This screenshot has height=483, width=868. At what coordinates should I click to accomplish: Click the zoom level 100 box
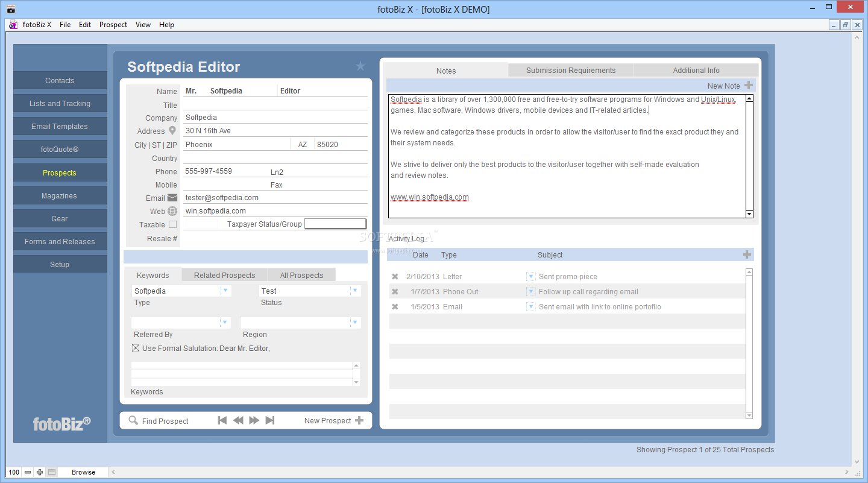point(14,472)
